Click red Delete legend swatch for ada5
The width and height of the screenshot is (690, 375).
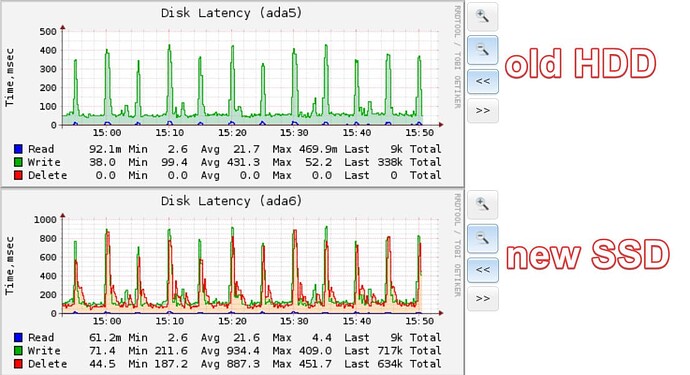click(x=18, y=175)
